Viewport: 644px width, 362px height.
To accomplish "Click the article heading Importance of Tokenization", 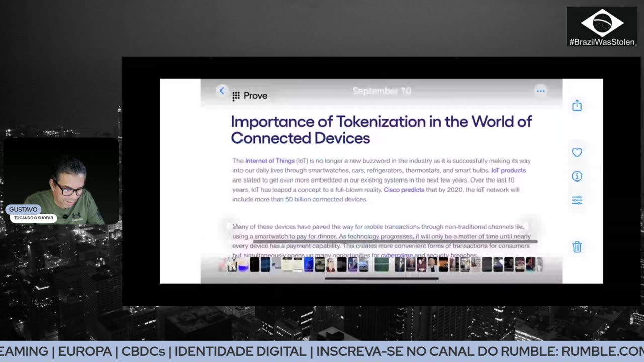I will [381, 130].
